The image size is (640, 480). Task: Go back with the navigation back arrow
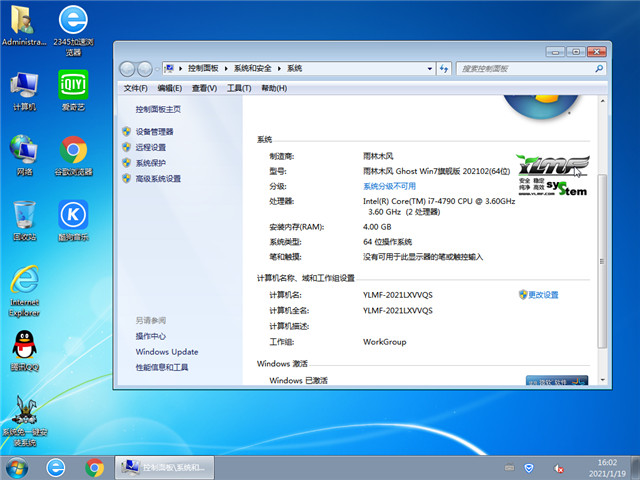(x=127, y=69)
